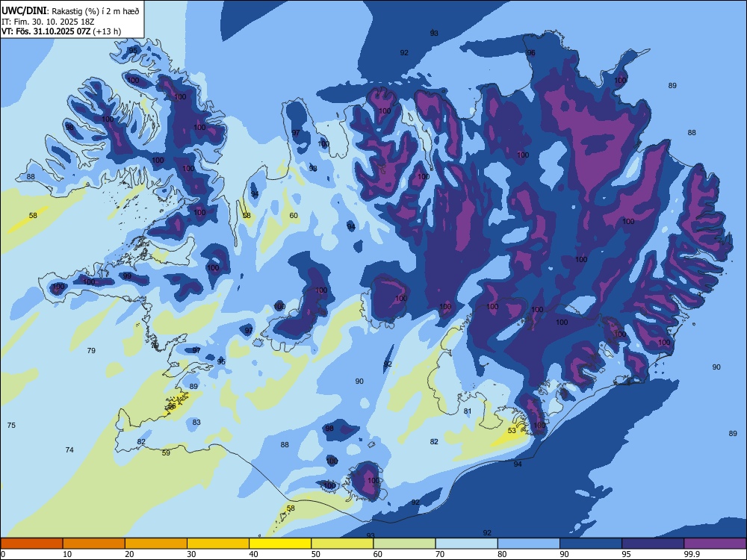Click the dark indigo 95–99.9 legend swatch
The height and width of the screenshot is (560, 747).
point(653,544)
